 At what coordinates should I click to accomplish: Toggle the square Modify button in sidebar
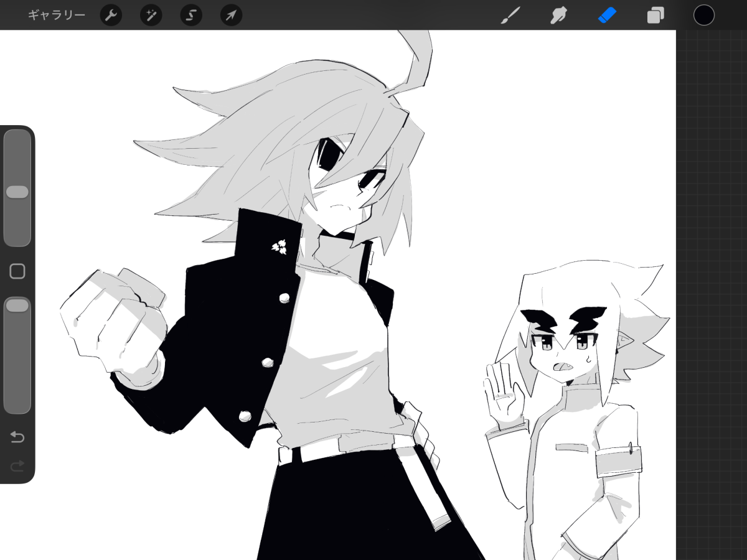click(17, 271)
